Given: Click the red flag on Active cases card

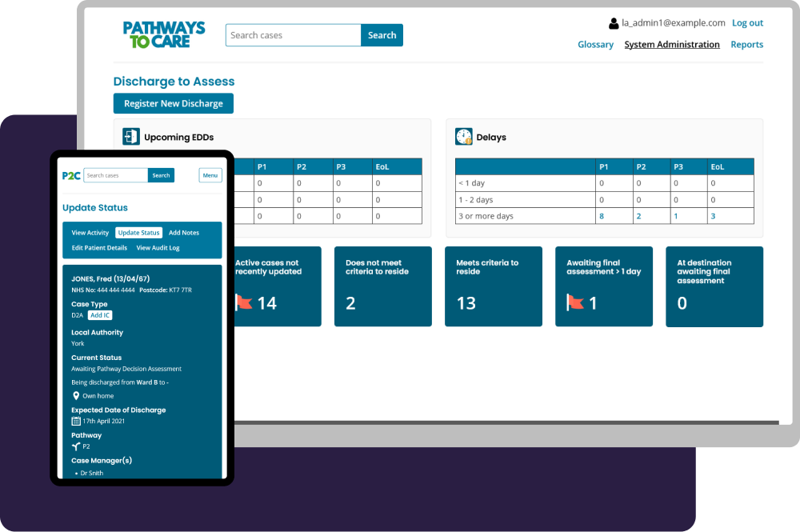Looking at the screenshot, I should [x=243, y=302].
